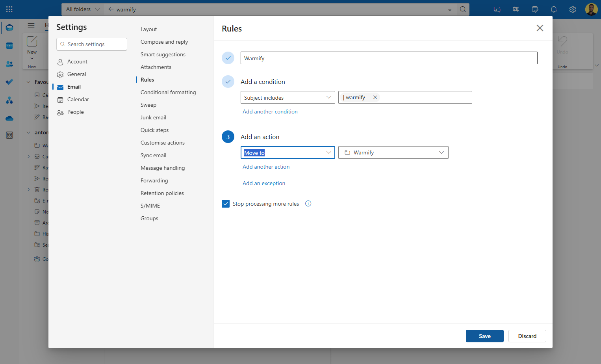Collapse the Favourites folder group
Viewport: 601px width, 364px height.
click(x=28, y=82)
